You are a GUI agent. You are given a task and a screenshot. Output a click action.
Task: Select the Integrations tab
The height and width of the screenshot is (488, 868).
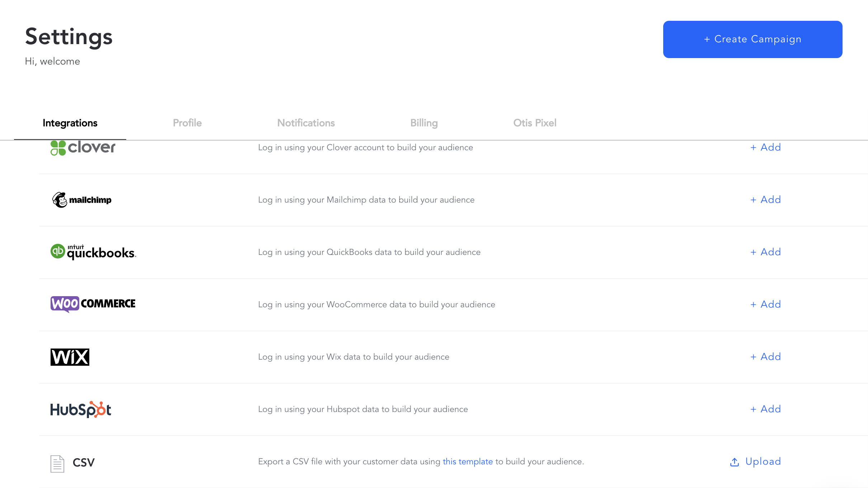click(x=70, y=123)
